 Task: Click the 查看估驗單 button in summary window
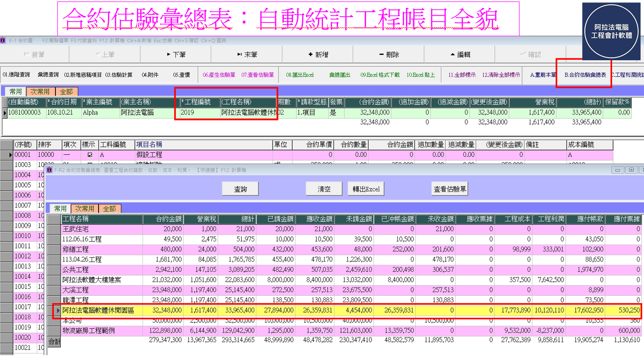[x=450, y=189]
